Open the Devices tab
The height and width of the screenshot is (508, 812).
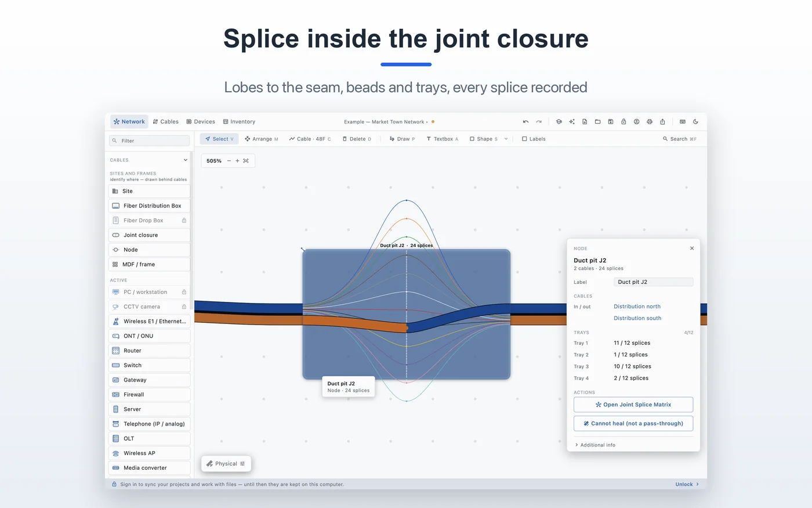point(201,122)
